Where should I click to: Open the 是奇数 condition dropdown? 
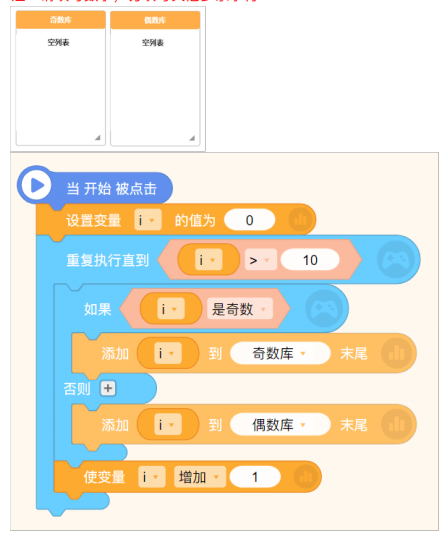(240, 309)
